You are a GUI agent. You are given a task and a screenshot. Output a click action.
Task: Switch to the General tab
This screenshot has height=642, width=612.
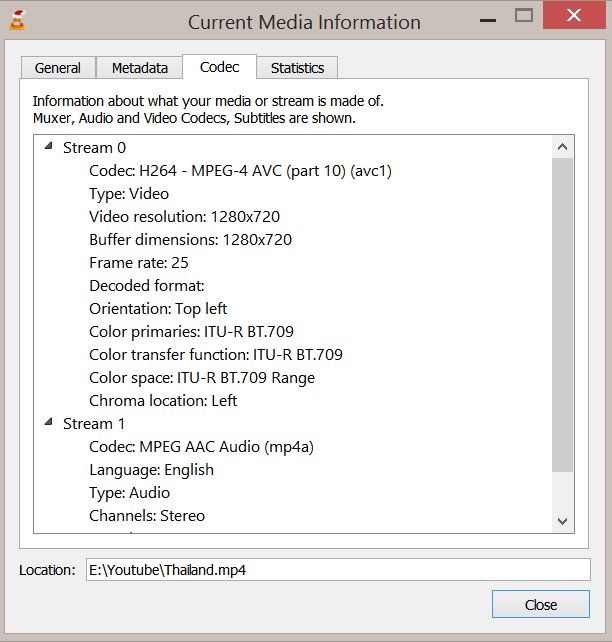(x=58, y=68)
